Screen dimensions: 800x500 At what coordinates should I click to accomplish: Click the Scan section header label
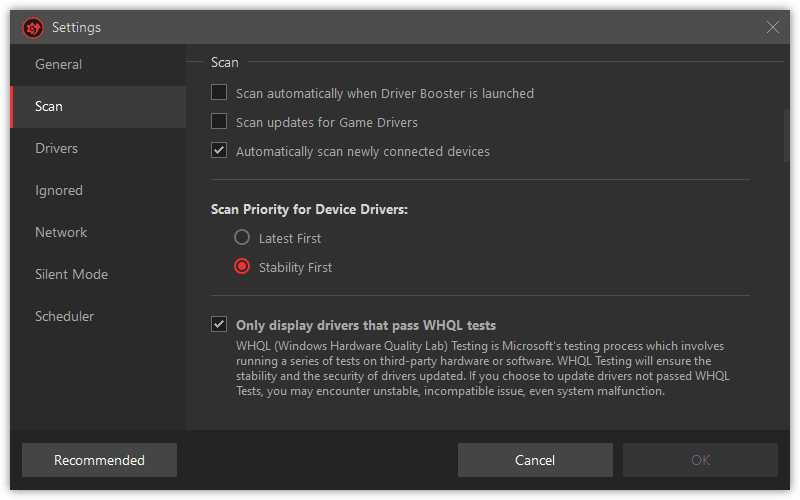(225, 62)
